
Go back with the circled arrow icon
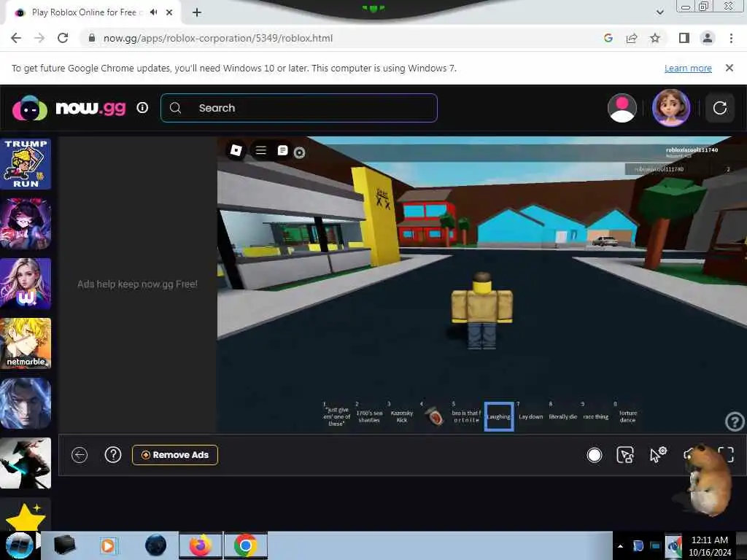coord(80,455)
